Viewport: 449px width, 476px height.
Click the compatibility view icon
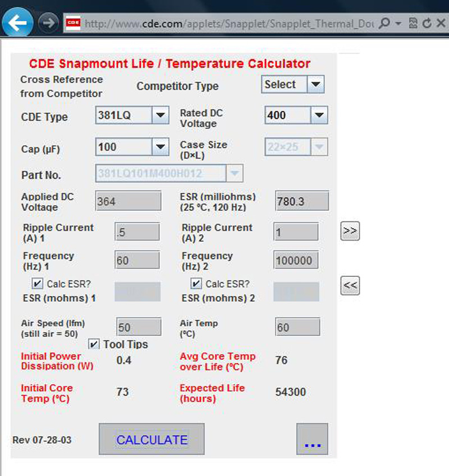click(x=413, y=23)
